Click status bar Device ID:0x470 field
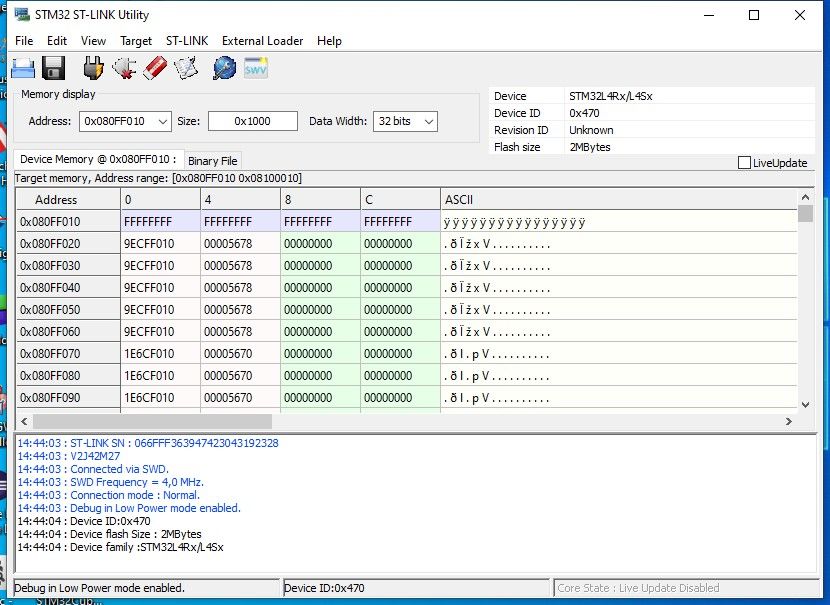The height and width of the screenshot is (605, 830). [x=416, y=588]
